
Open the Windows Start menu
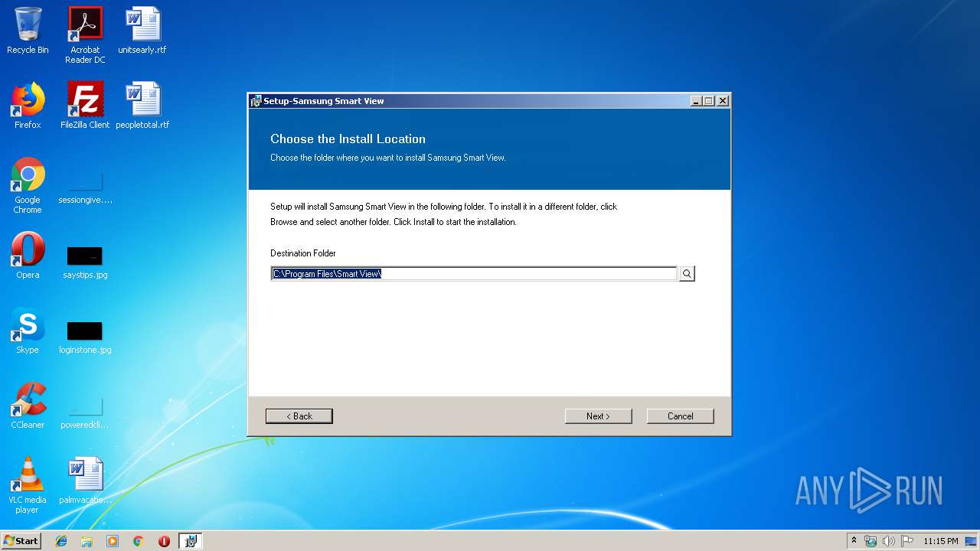[21, 540]
